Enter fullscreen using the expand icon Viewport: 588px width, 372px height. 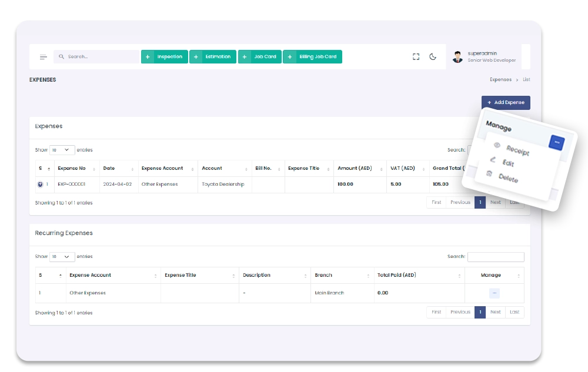coord(416,56)
